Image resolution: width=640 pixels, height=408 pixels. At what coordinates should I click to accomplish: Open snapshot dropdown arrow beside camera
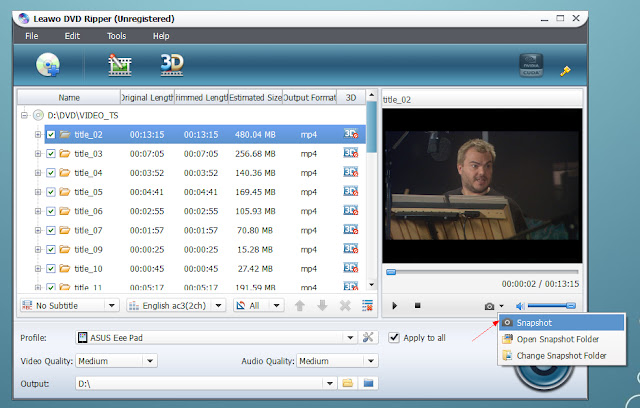tap(502, 306)
